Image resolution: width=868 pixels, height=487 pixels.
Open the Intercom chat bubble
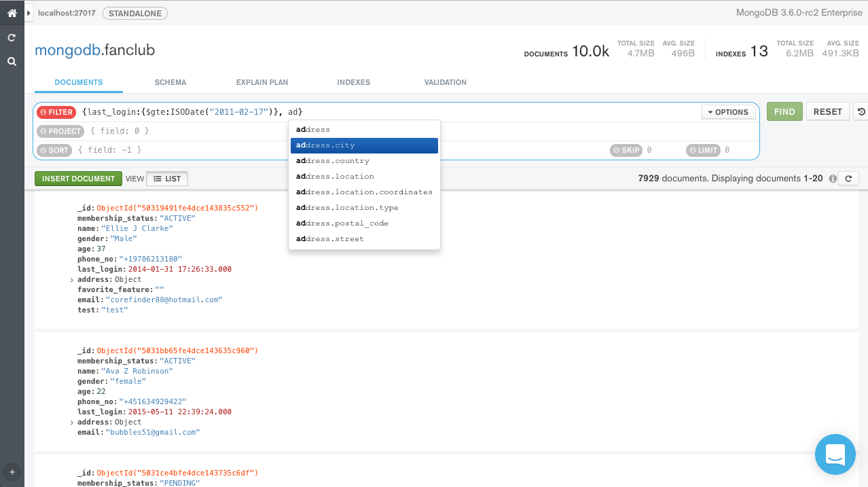click(835, 454)
